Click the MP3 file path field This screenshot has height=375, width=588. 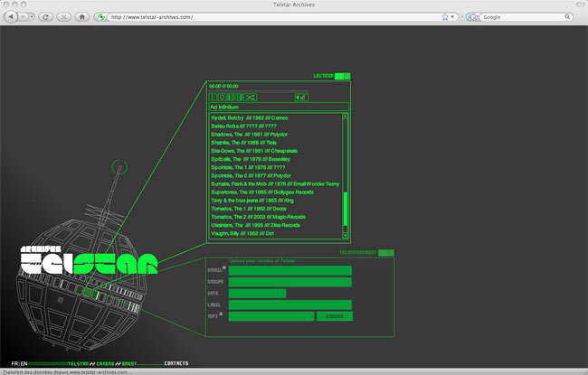(x=271, y=316)
